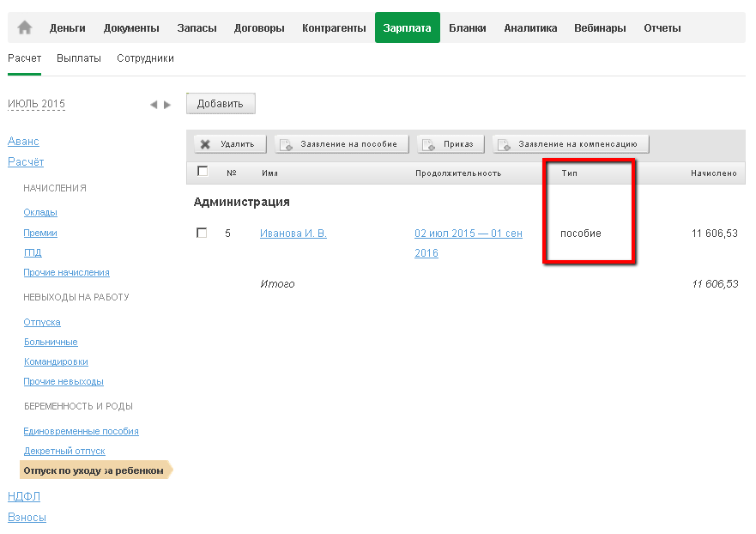Screen dimensions: 756x534
Task: Select Отпуск по уходу за ребенком item
Action: [x=95, y=470]
